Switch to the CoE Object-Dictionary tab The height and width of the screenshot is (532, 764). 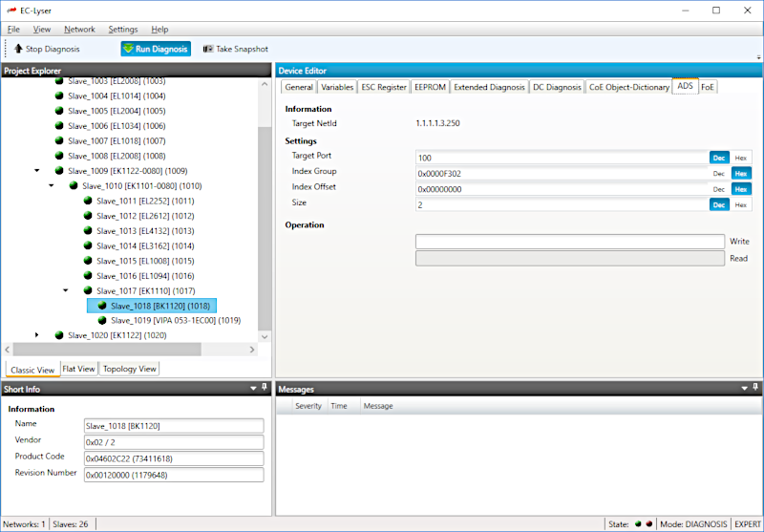[x=628, y=87]
